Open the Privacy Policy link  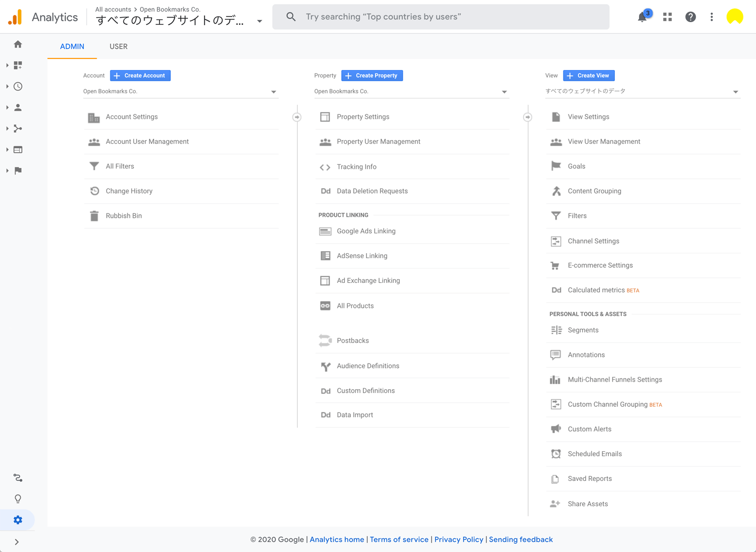click(459, 539)
